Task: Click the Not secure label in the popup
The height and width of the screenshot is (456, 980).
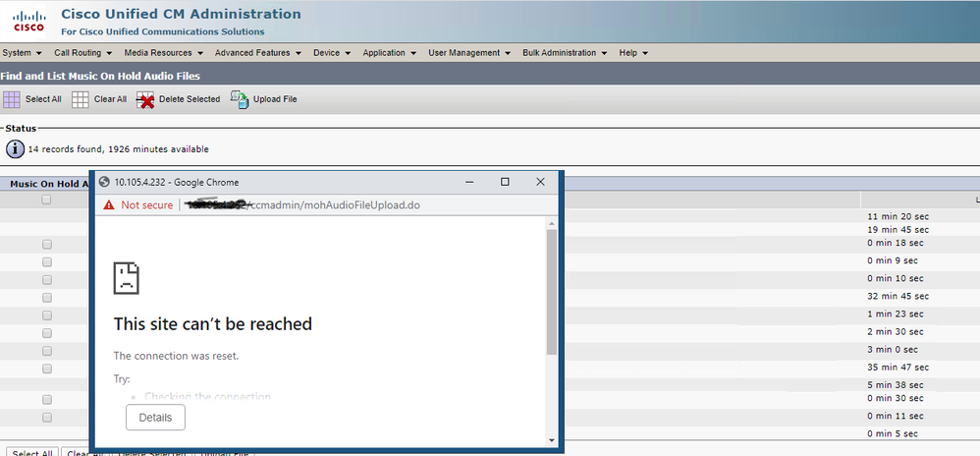Action: 147,205
